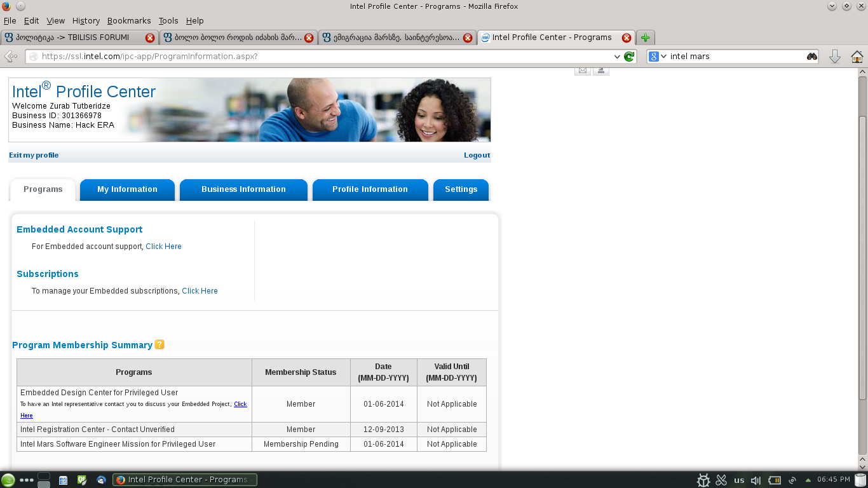Click the 06:45 PM clock
Viewport: 868px width, 488px height.
pyautogui.click(x=834, y=480)
